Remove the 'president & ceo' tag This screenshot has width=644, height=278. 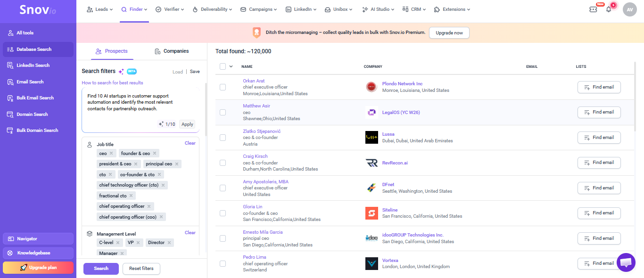point(136,164)
